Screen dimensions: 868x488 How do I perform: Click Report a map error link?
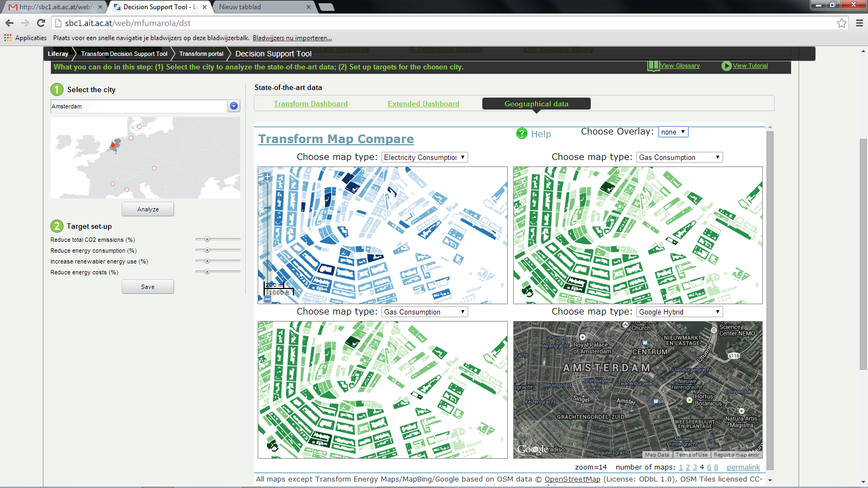[736, 455]
